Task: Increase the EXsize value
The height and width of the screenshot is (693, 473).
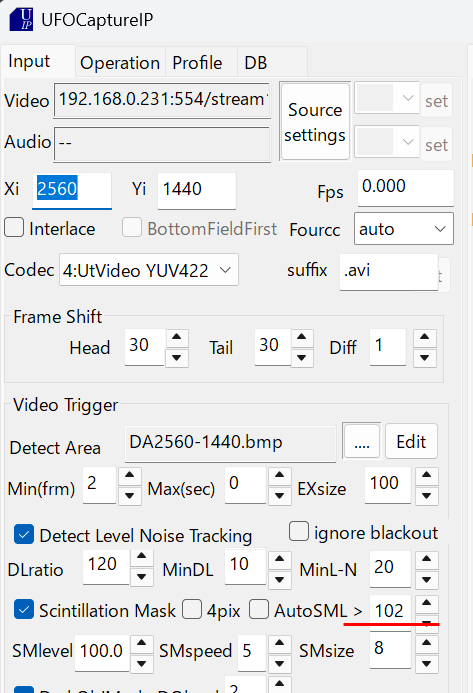Action: click(x=427, y=476)
